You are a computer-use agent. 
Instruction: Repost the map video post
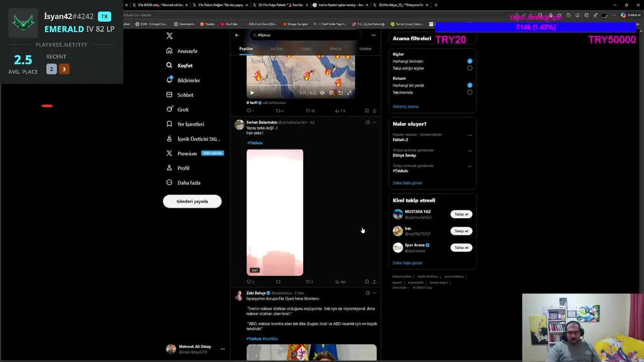(279, 111)
